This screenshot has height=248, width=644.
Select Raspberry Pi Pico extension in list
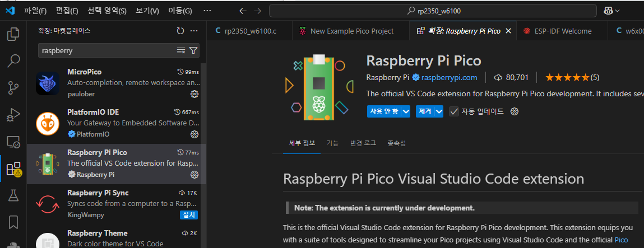(114, 164)
